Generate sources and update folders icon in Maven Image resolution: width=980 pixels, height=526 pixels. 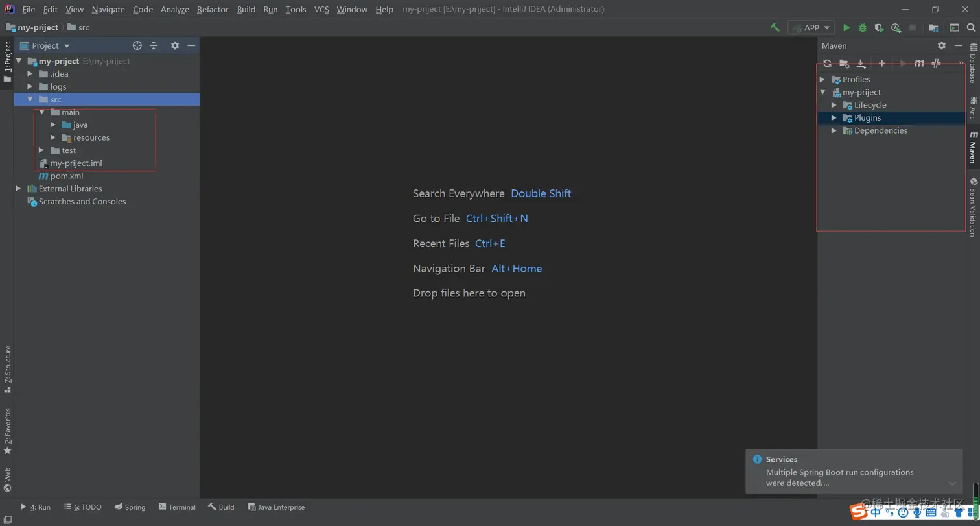click(x=844, y=64)
